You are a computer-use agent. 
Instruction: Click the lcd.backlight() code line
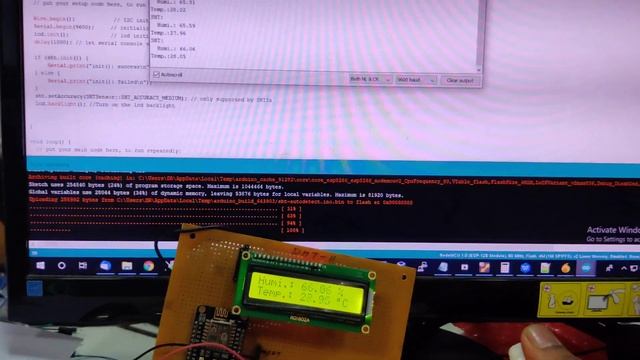105,105
